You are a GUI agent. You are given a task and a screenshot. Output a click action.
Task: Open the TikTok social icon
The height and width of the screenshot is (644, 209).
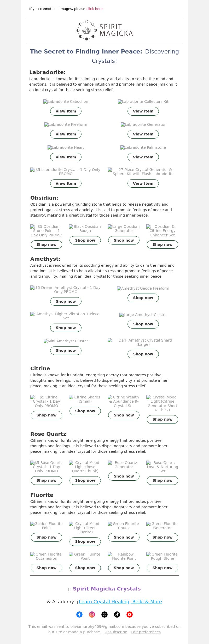tap(117, 615)
